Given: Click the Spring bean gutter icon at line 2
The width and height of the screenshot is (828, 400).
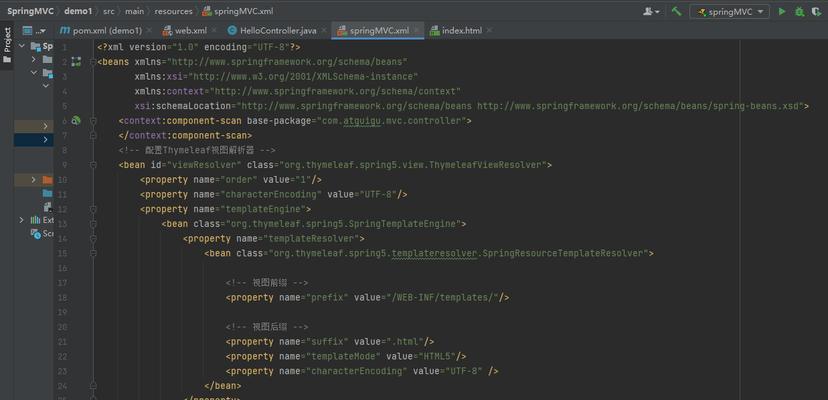Looking at the screenshot, I should [76, 62].
